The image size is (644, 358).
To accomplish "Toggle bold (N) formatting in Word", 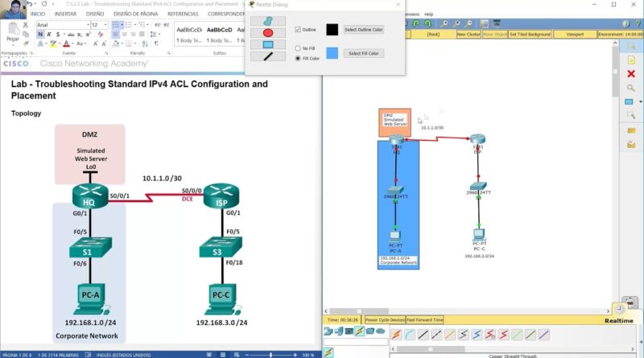I will coord(40,35).
